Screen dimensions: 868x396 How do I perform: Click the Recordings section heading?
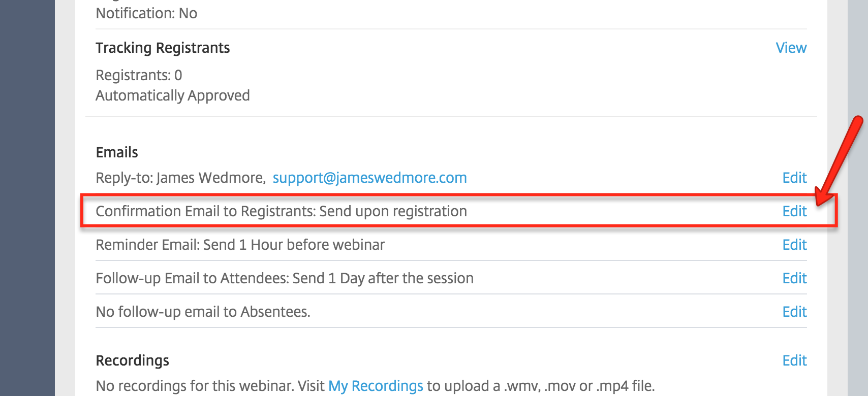[x=132, y=360]
